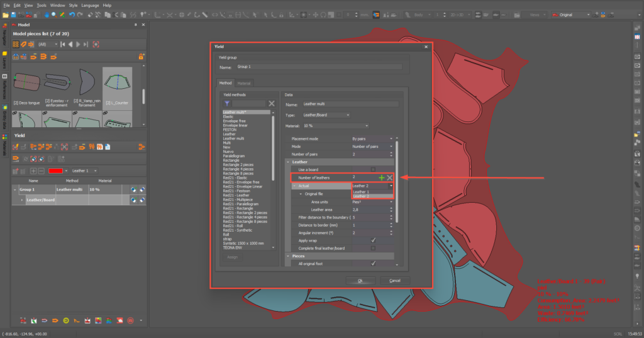Clear the yield methods filter with X
The height and width of the screenshot is (338, 644).
coord(272,103)
